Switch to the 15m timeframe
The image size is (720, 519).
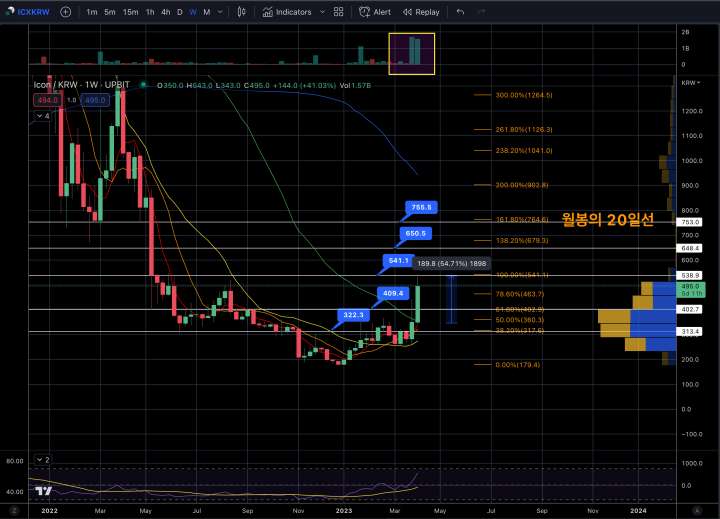tap(130, 12)
